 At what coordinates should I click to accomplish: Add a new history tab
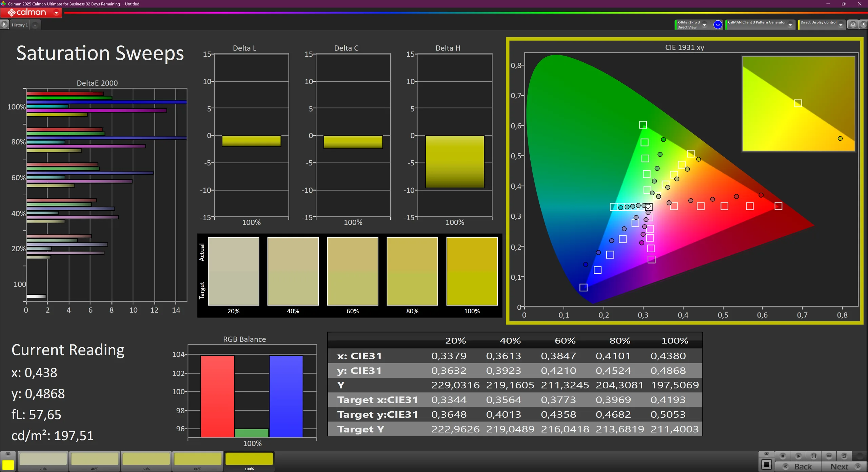[x=35, y=25]
